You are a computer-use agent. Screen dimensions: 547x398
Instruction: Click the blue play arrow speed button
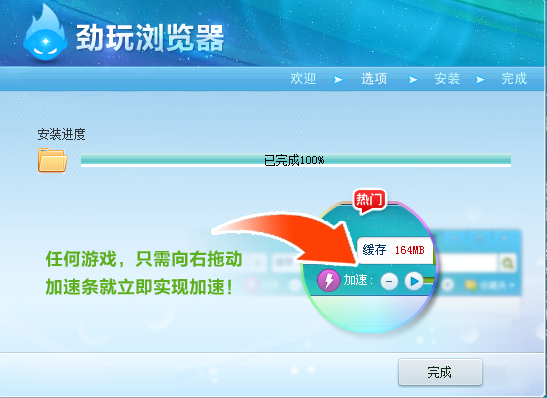pyautogui.click(x=414, y=281)
